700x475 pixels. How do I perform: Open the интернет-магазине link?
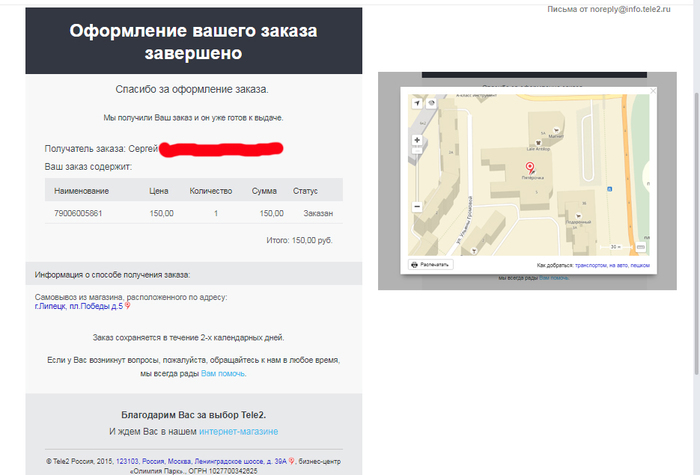[238, 431]
